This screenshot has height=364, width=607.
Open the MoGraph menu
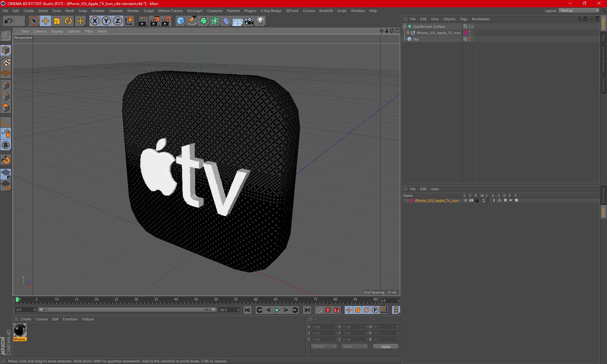195,11
